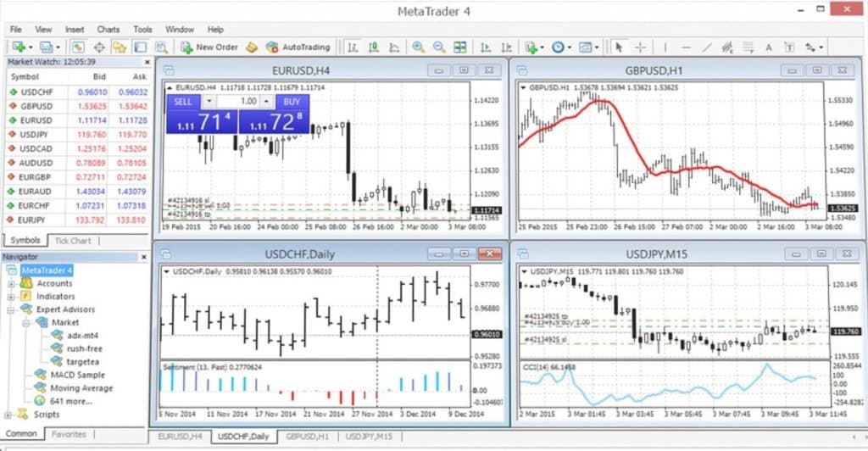Switch chart to Line Chart icon
This screenshot has height=451, width=868.
pos(394,47)
